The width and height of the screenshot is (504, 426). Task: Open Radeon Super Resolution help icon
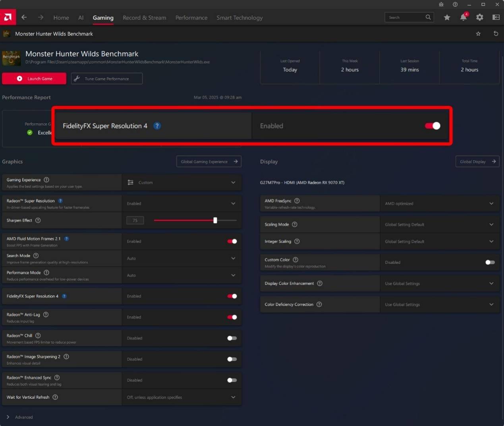(60, 201)
